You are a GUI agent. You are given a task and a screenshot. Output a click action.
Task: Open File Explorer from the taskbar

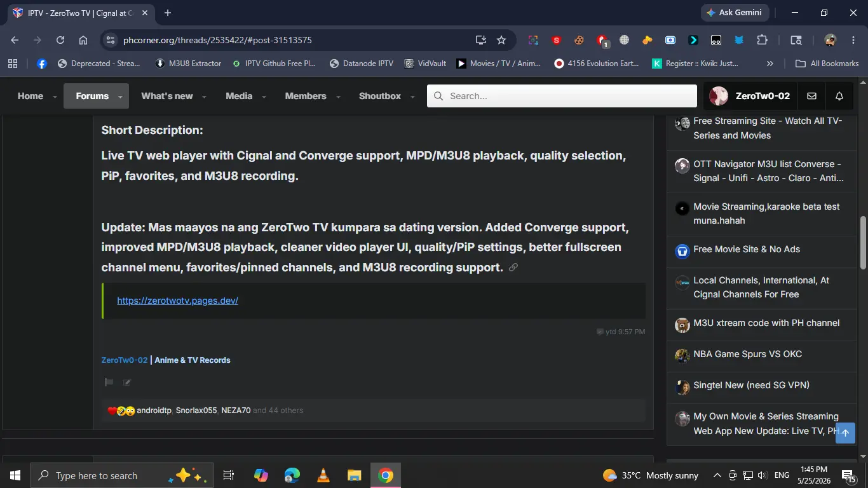[x=355, y=475]
